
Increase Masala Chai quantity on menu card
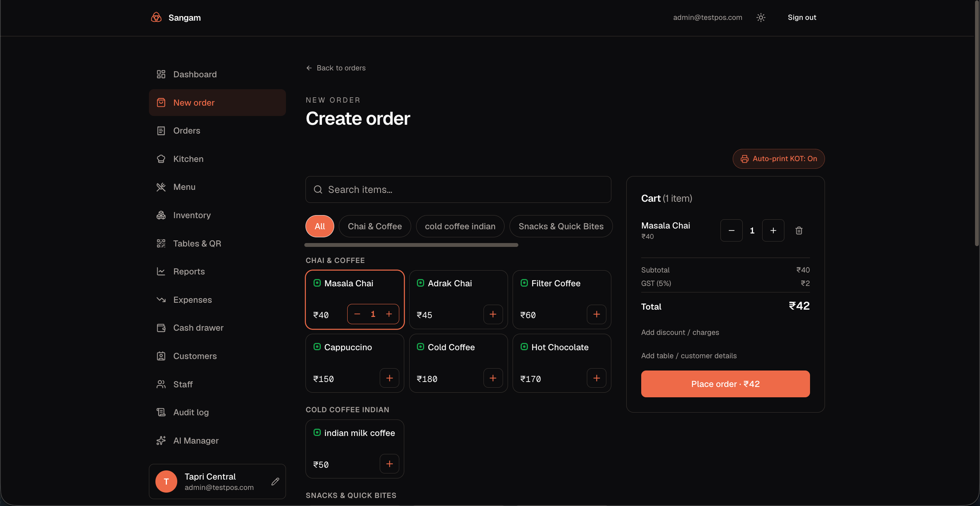click(389, 314)
